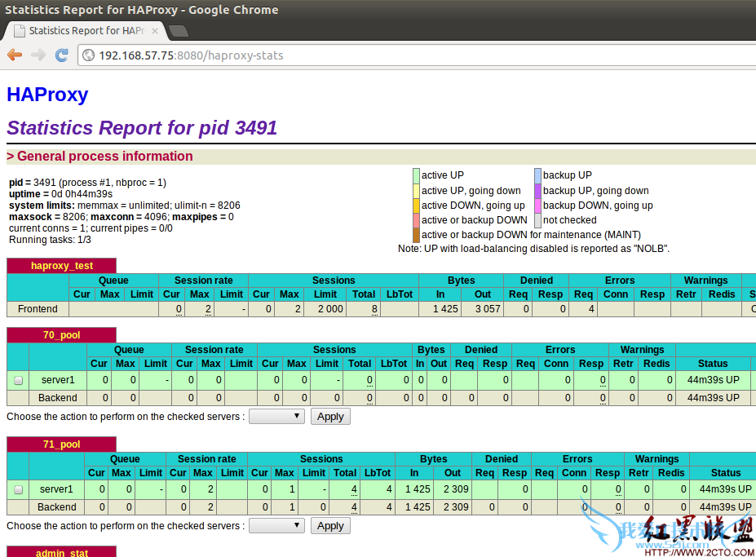
Task: Click the globe site info icon
Action: coord(88,55)
